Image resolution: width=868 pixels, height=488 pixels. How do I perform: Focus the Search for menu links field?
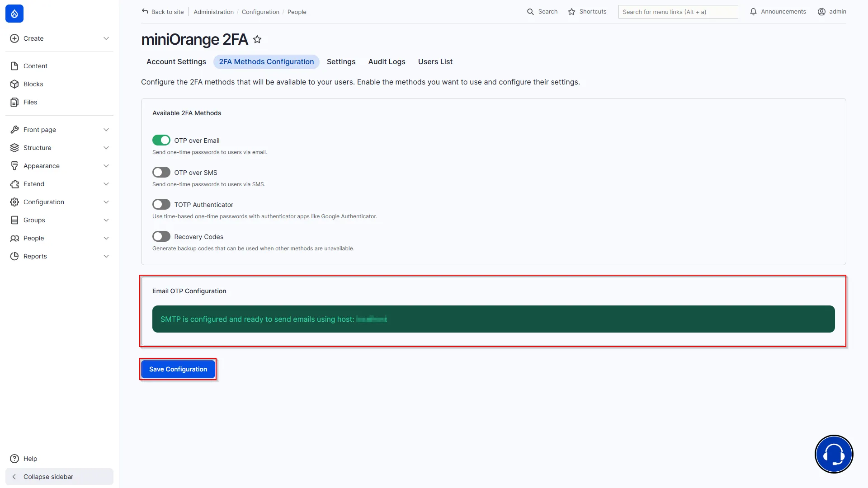(678, 12)
